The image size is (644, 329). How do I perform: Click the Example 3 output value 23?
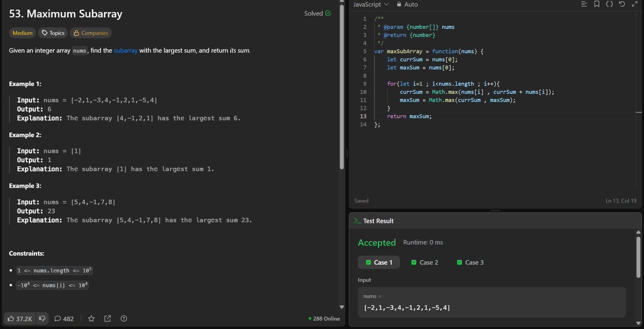tap(51, 211)
